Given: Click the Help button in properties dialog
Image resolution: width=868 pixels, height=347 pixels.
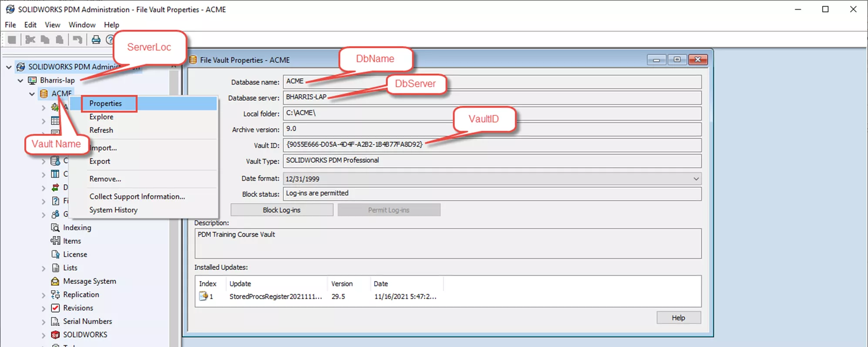Looking at the screenshot, I should 678,318.
